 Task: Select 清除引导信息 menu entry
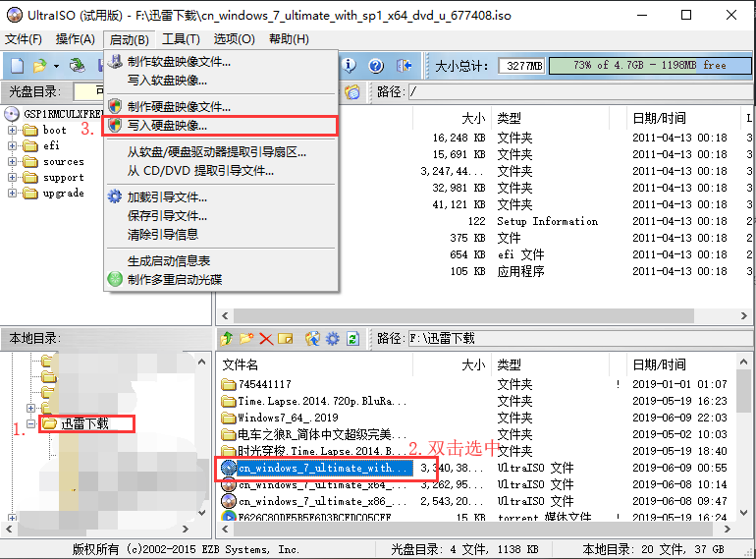(221, 235)
